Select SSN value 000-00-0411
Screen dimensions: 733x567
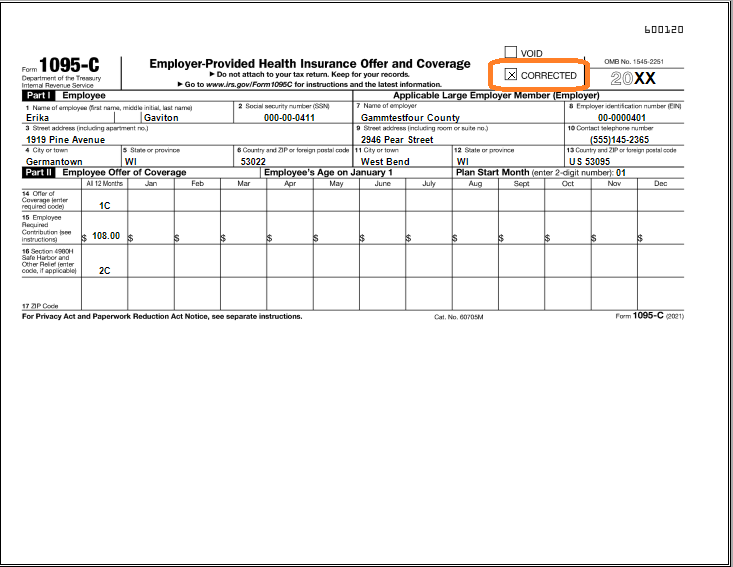coord(289,118)
